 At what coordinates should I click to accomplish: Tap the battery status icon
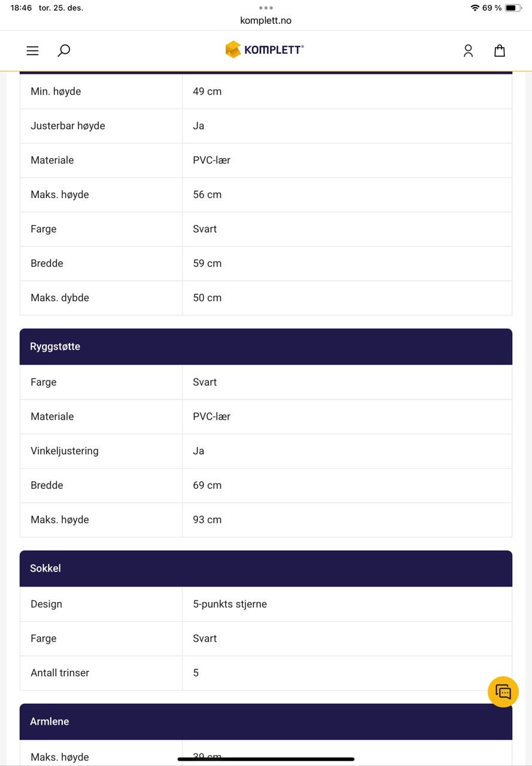coord(513,8)
